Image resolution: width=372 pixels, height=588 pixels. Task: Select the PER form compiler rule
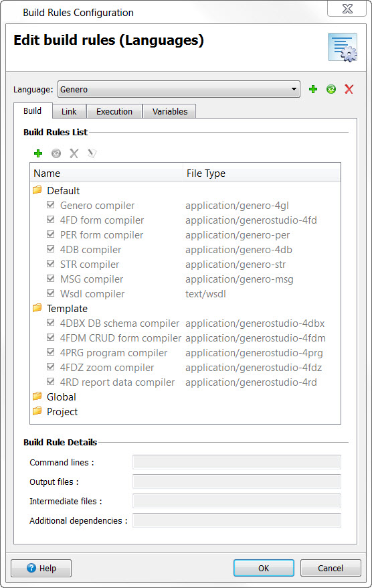102,235
